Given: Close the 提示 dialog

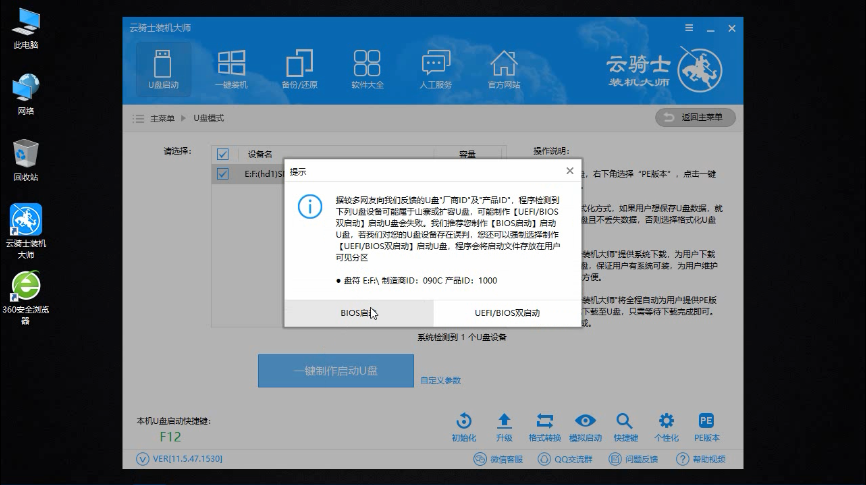Looking at the screenshot, I should (570, 171).
